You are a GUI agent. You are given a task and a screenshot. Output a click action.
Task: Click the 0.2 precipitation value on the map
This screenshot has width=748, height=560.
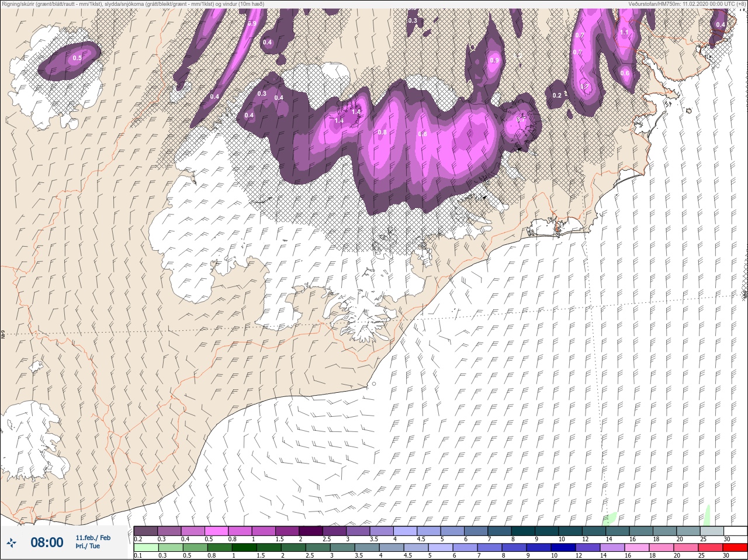(557, 95)
